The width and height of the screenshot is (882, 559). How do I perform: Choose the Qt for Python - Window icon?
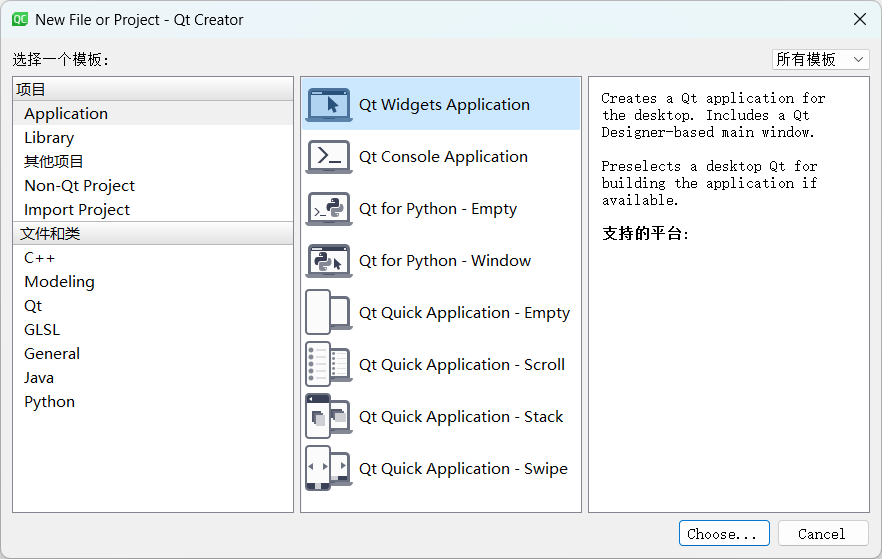click(328, 261)
